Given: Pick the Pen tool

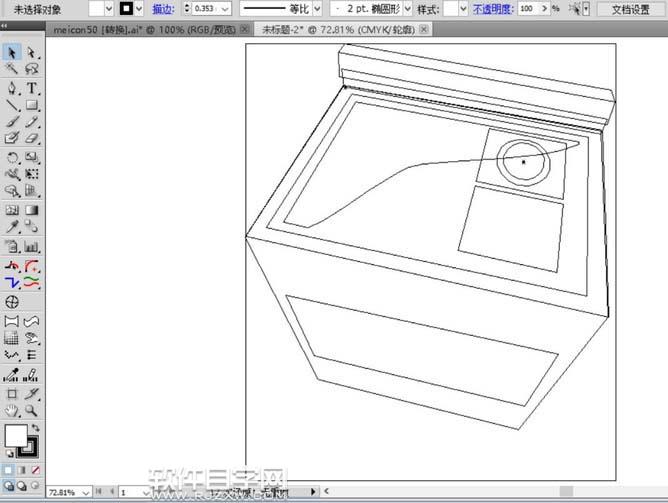Looking at the screenshot, I should pyautogui.click(x=12, y=88).
